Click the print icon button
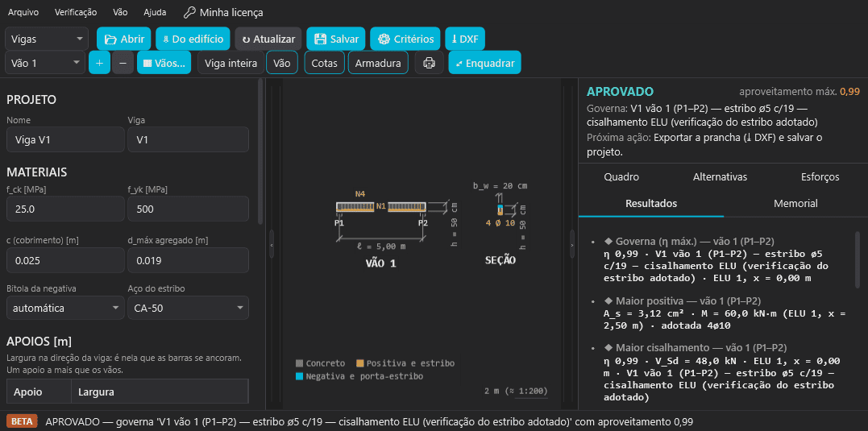Viewport: 868px width, 431px height. (x=429, y=63)
